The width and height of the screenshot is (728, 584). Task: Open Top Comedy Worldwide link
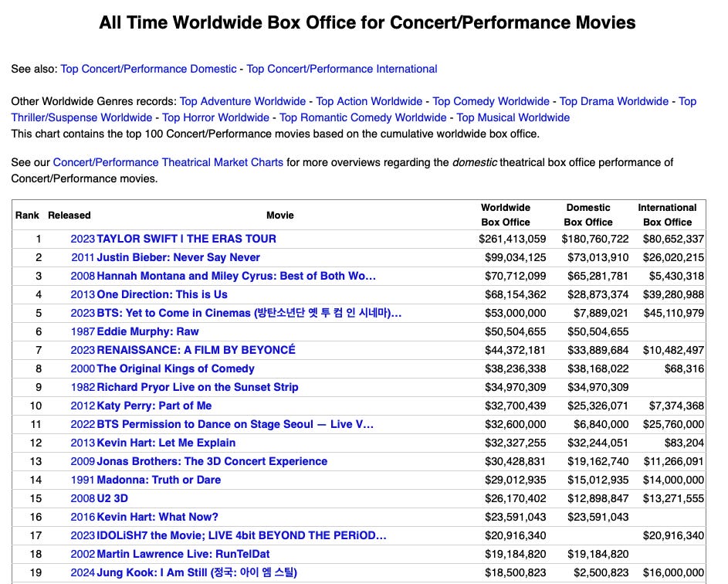491,101
